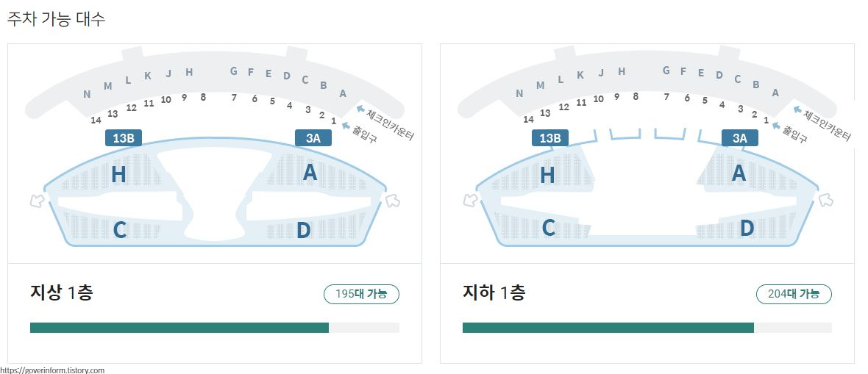Choose parking zone D on the 지상 1층 map
Viewport: 868px width, 374px height.
coord(303,230)
